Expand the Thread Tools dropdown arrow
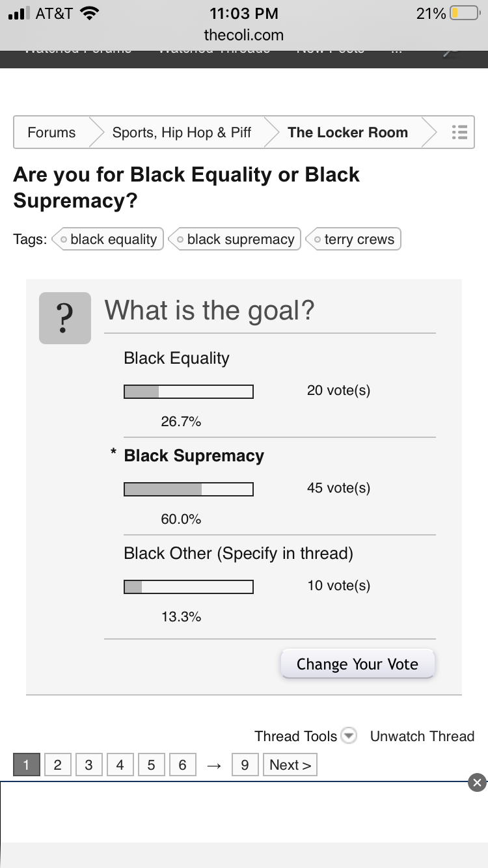 (349, 736)
